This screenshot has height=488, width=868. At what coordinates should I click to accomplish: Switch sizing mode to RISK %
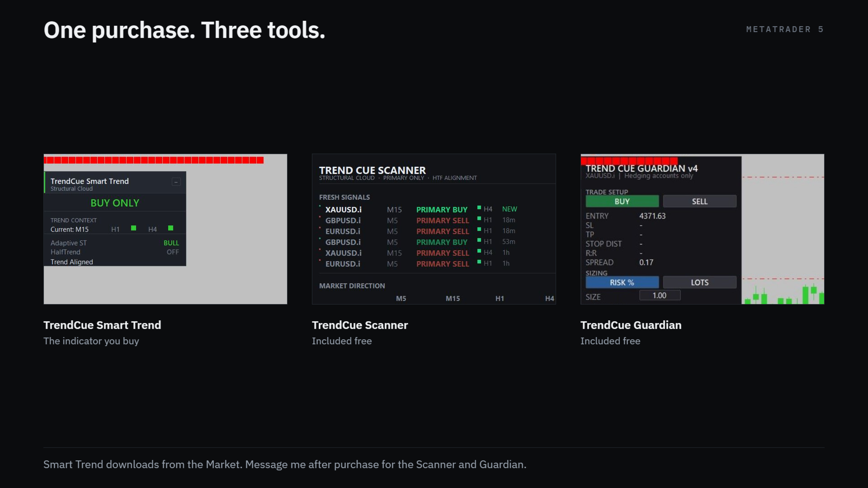tap(622, 282)
